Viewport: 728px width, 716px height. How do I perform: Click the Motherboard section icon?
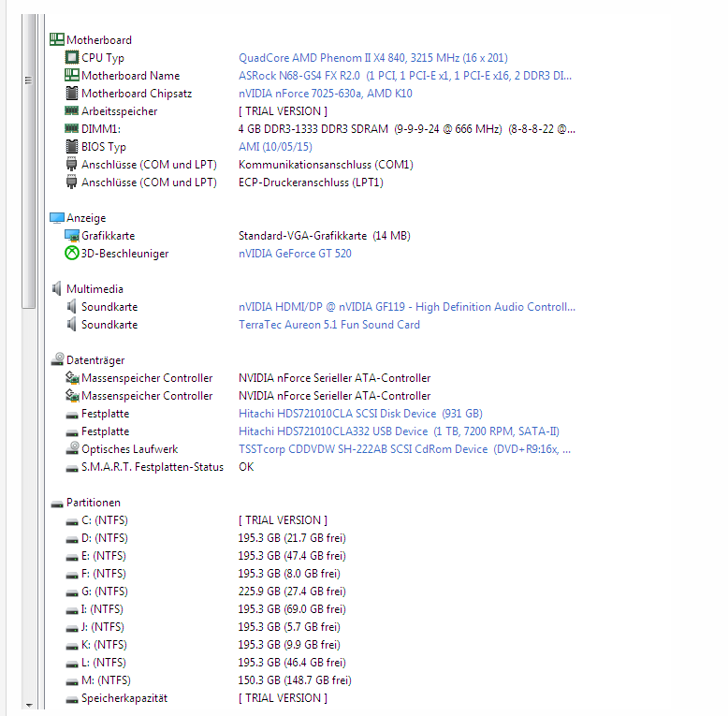click(57, 39)
